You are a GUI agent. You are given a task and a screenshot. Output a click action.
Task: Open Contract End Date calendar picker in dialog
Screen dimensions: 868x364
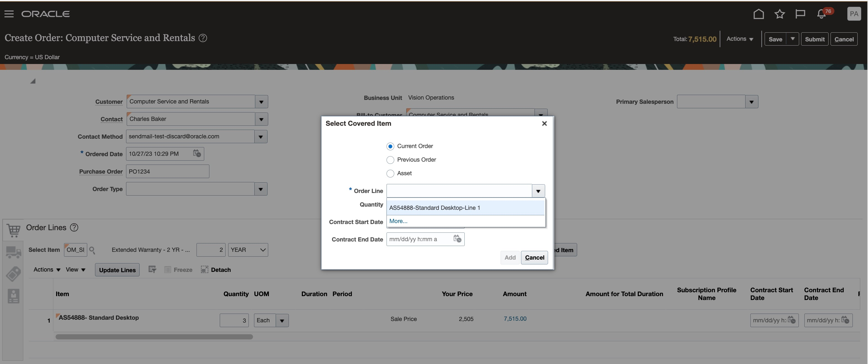pos(457,239)
